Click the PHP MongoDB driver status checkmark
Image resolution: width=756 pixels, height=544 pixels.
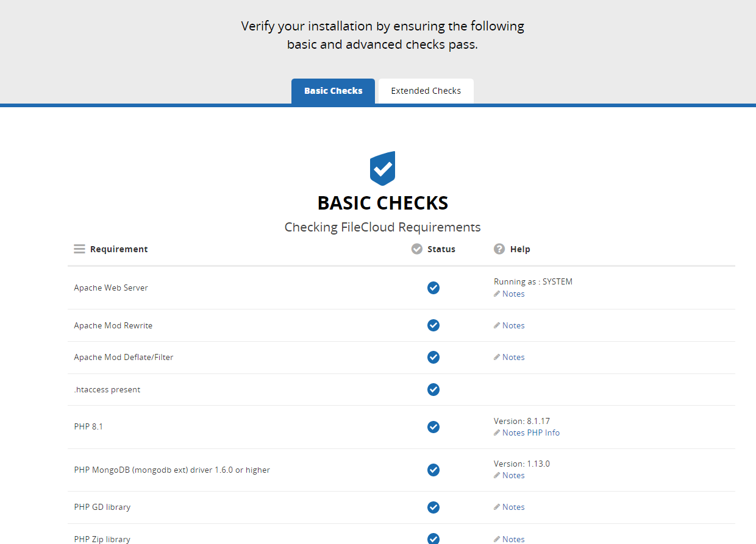click(433, 470)
